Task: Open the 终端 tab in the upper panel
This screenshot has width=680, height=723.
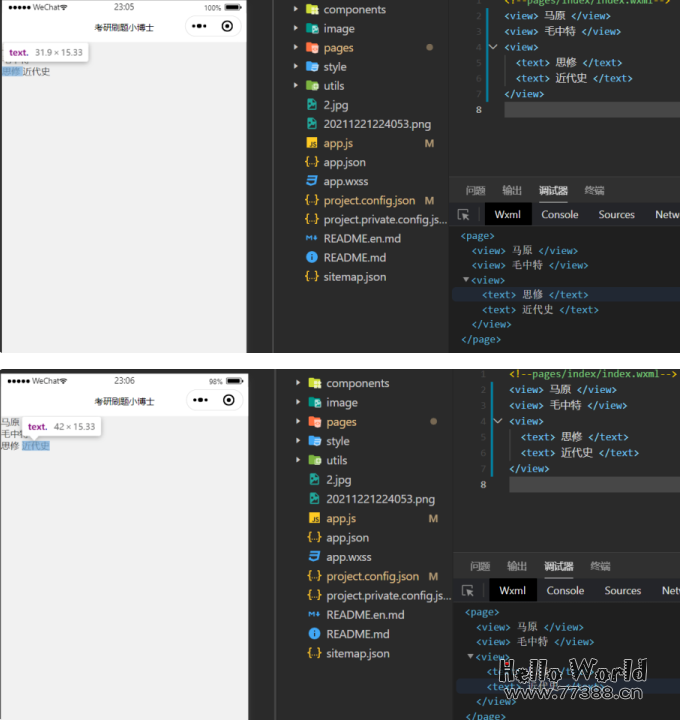Action: pyautogui.click(x=594, y=190)
